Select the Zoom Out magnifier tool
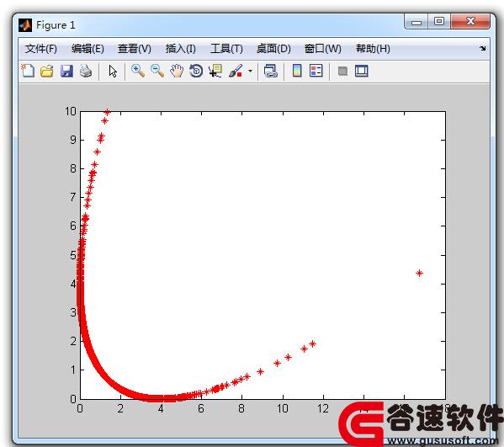The image size is (504, 447). point(157,71)
